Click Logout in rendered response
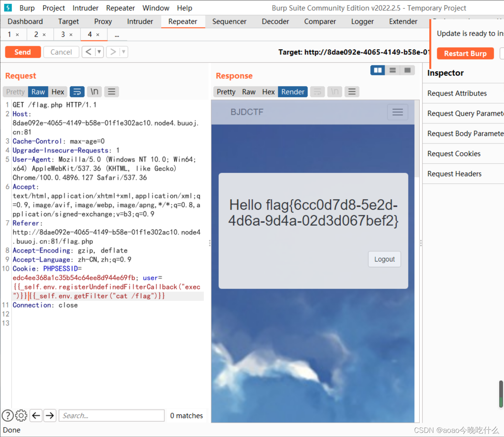 tap(384, 259)
